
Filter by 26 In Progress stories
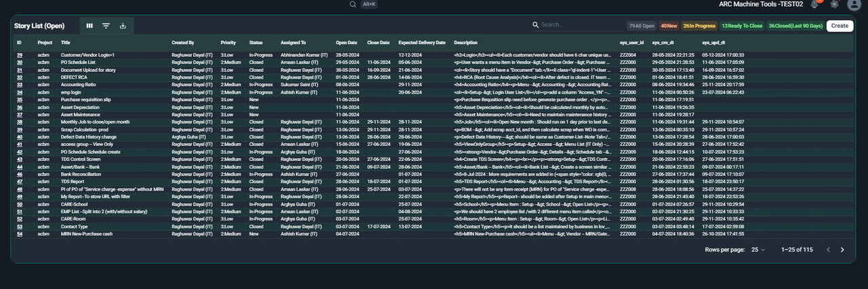[698, 26]
